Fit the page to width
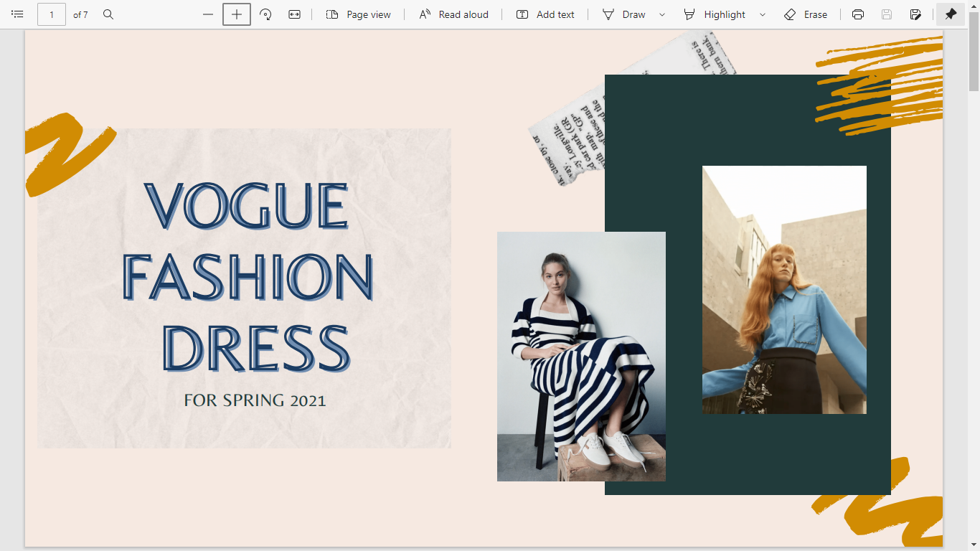The width and height of the screenshot is (980, 551). (294, 14)
